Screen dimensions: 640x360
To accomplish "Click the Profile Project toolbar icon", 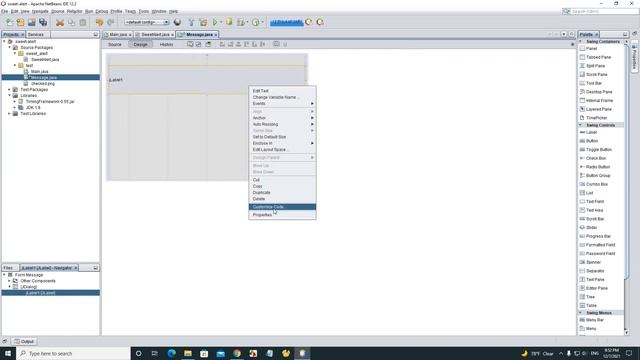I will [x=256, y=22].
